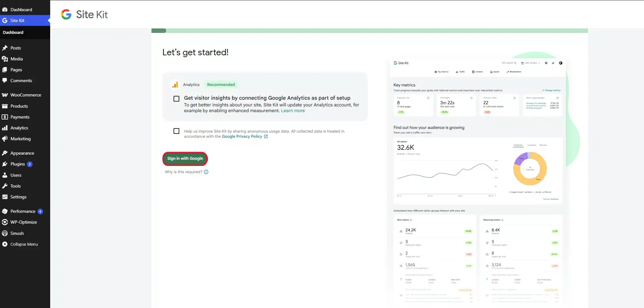The height and width of the screenshot is (308, 644).
Task: Click Sign in with Google button
Action: pyautogui.click(x=185, y=158)
